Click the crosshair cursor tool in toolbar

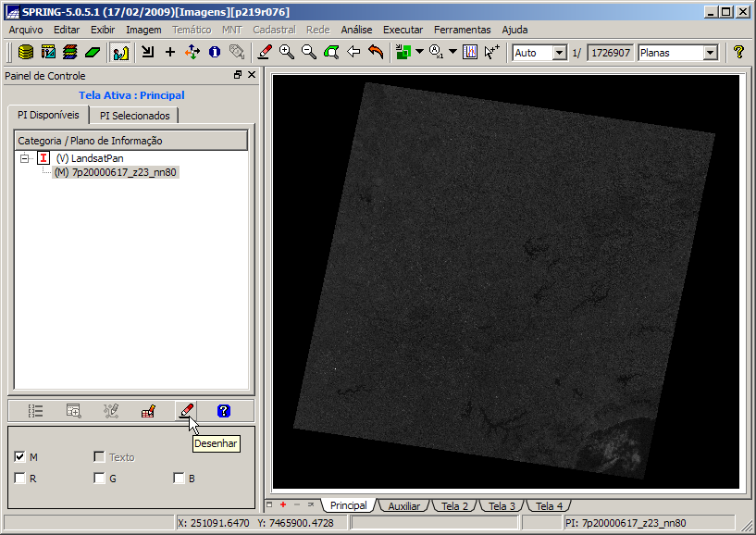pyautogui.click(x=169, y=53)
